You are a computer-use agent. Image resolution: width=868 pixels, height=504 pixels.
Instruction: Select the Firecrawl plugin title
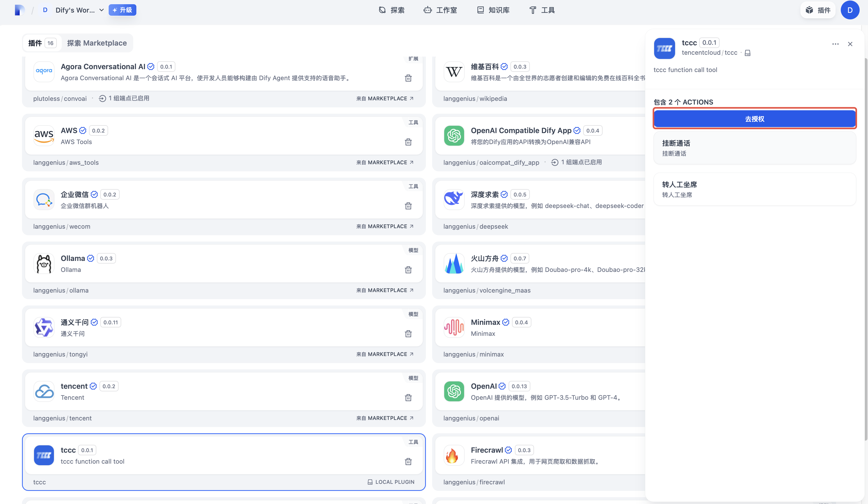pos(487,450)
